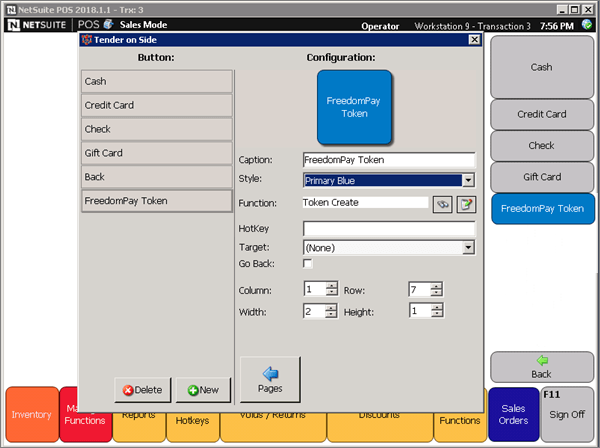The height and width of the screenshot is (448, 600).
Task: Click the function search binoculars icon
Action: [x=442, y=204]
